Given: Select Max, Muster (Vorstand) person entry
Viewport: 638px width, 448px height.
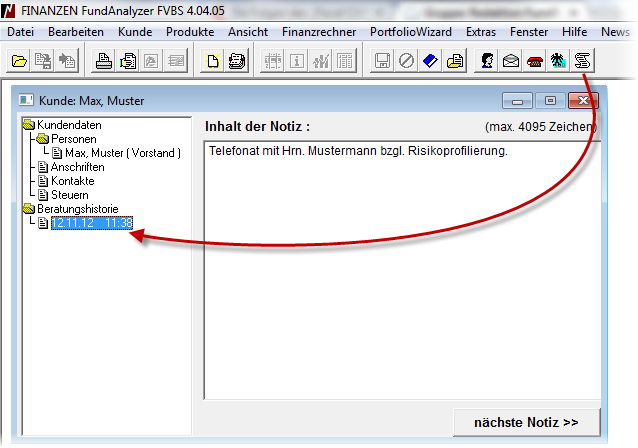Looking at the screenshot, I should [x=122, y=153].
